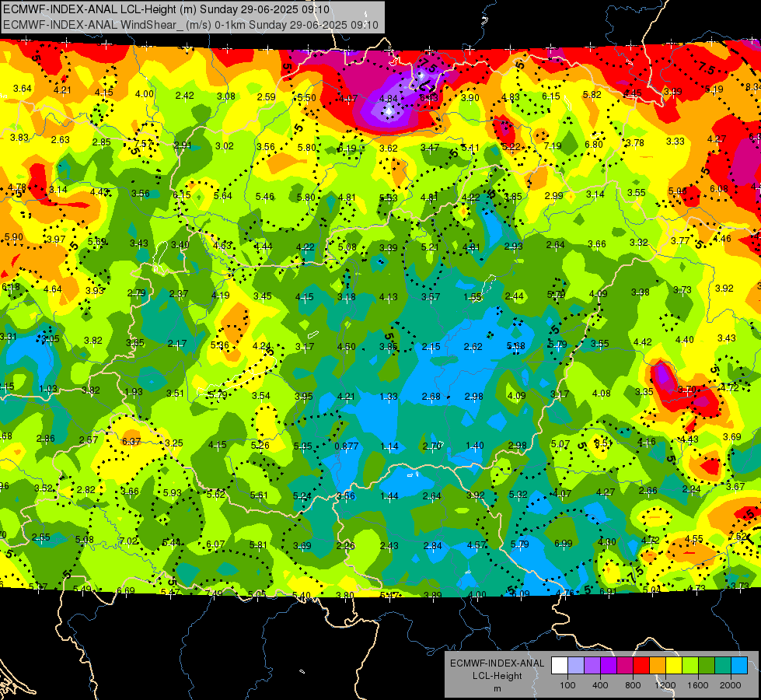Screen dimensions: 761x700
Task: Click the 6.07 wind shear value
Action: point(215,544)
